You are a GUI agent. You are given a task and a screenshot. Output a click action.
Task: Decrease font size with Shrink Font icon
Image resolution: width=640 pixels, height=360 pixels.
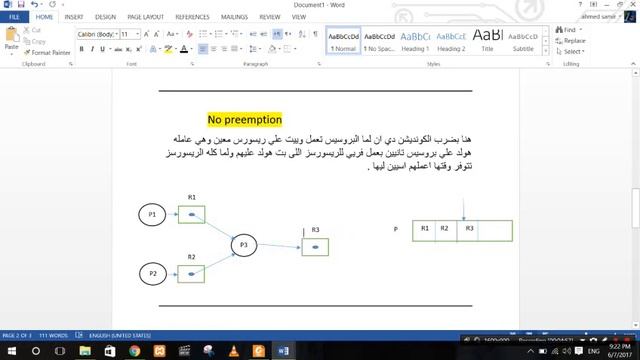(156, 34)
